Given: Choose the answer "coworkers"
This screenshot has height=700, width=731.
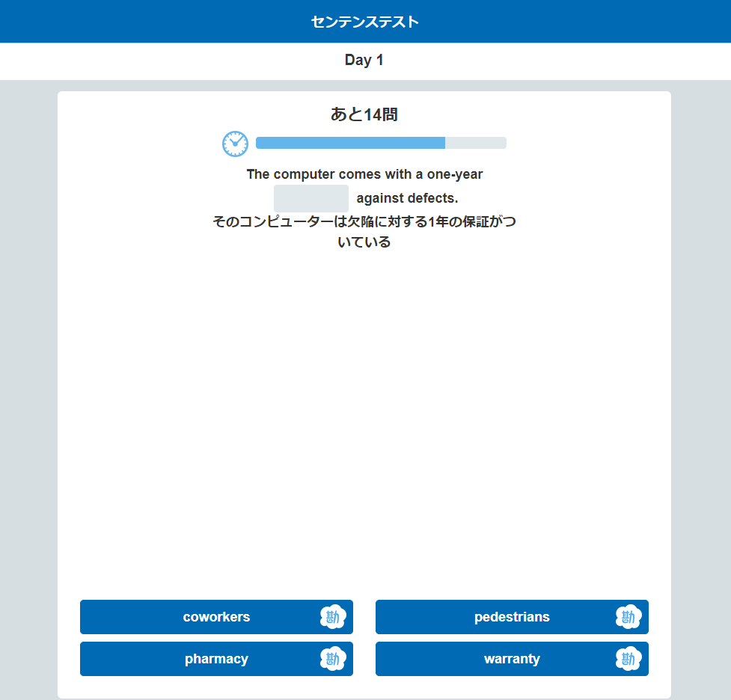Looking at the screenshot, I should point(216,617).
